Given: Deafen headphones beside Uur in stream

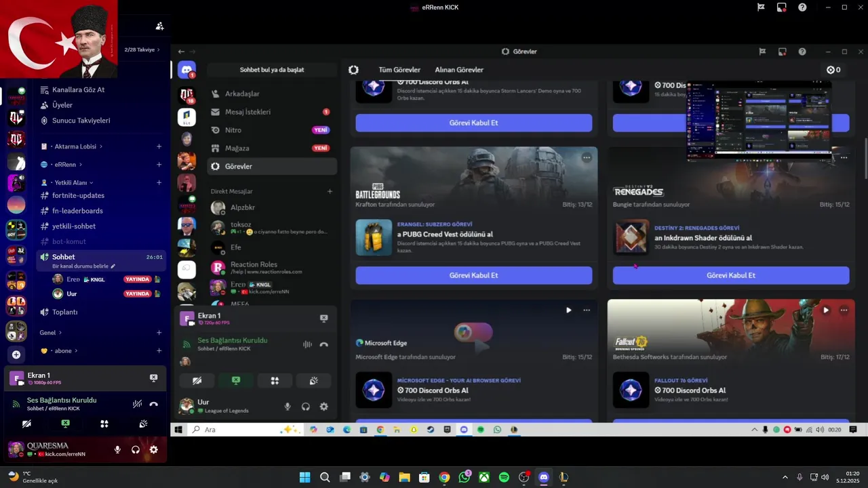Looking at the screenshot, I should (x=306, y=407).
